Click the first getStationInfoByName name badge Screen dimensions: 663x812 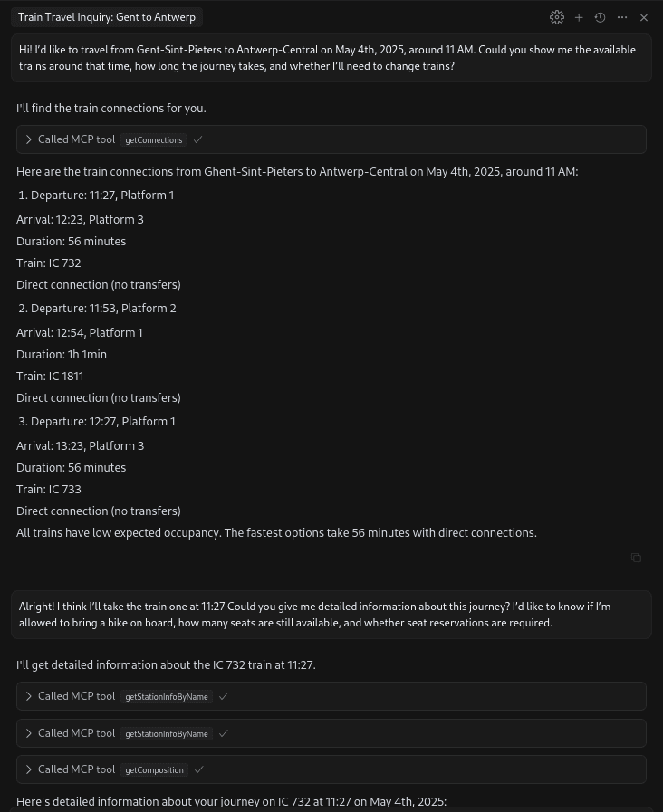(x=167, y=696)
